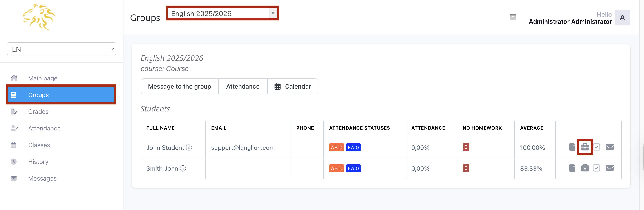Open the Calendar button
The image size is (644, 210).
pos(293,87)
